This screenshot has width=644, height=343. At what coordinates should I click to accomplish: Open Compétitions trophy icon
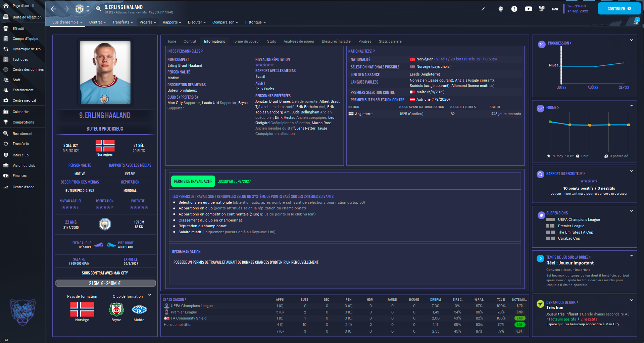pyautogui.click(x=6, y=122)
